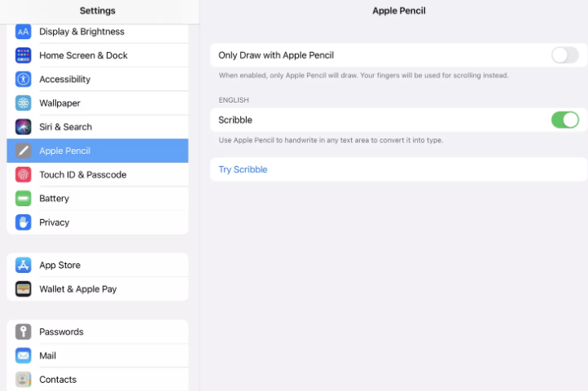Click the Contacts icon
This screenshot has height=391, width=588.
coord(24,380)
